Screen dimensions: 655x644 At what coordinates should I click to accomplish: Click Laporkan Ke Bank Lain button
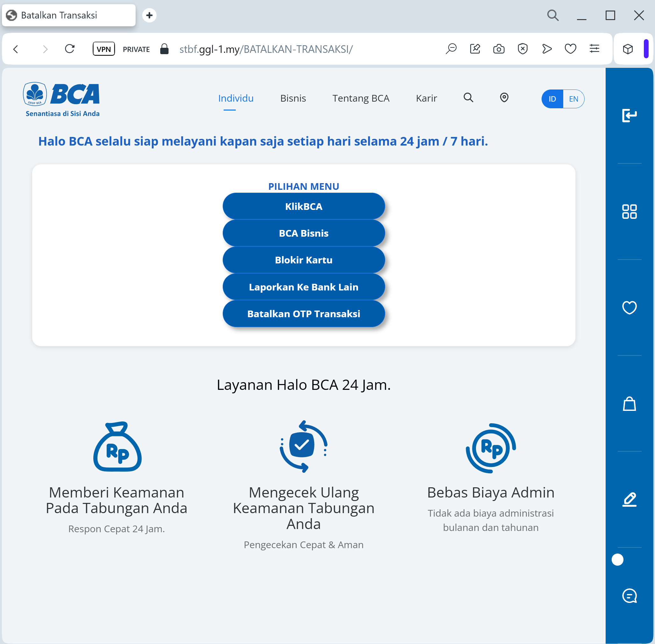pyautogui.click(x=304, y=287)
